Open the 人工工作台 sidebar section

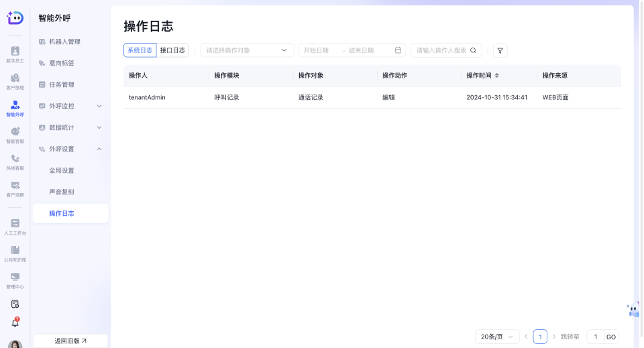click(15, 227)
